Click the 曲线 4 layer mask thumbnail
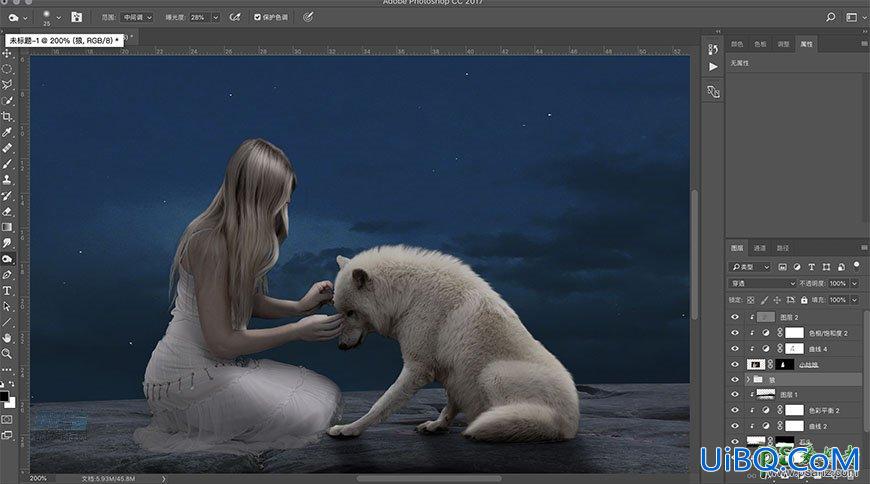Screen dimensions: 870x484 pos(795,349)
